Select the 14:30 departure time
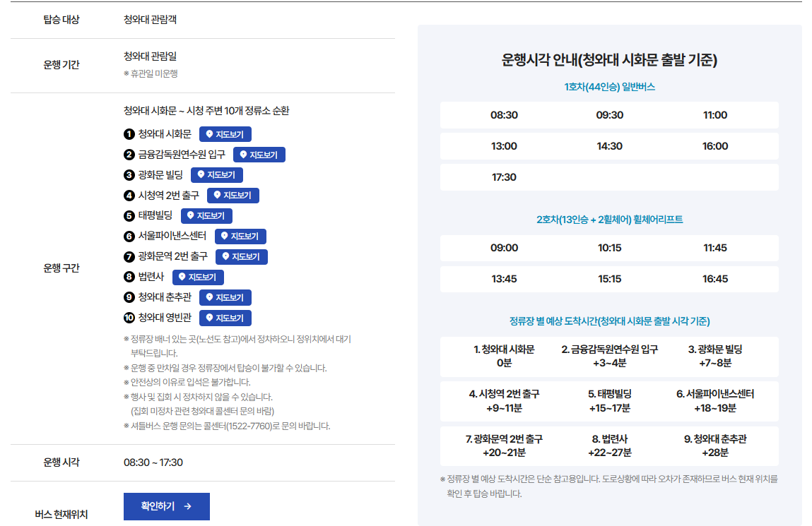Image resolution: width=812 pixels, height=526 pixels. pos(610,146)
